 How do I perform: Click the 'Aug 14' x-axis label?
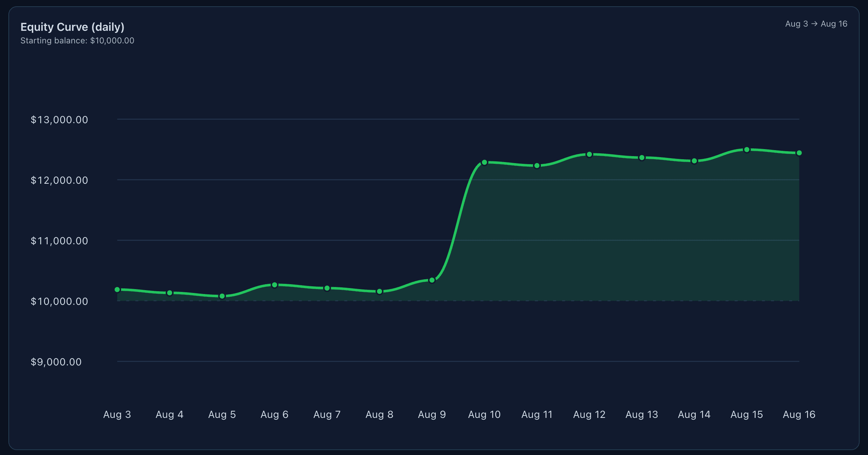(x=694, y=414)
